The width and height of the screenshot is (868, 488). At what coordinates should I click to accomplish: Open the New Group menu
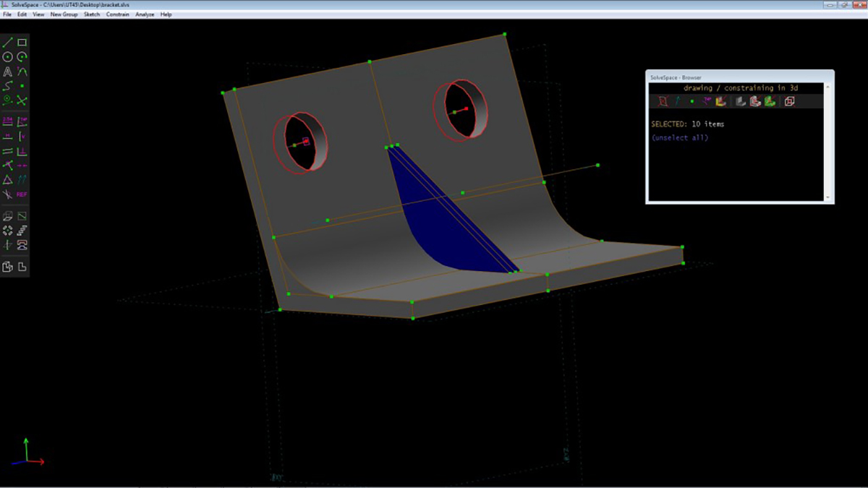point(64,14)
